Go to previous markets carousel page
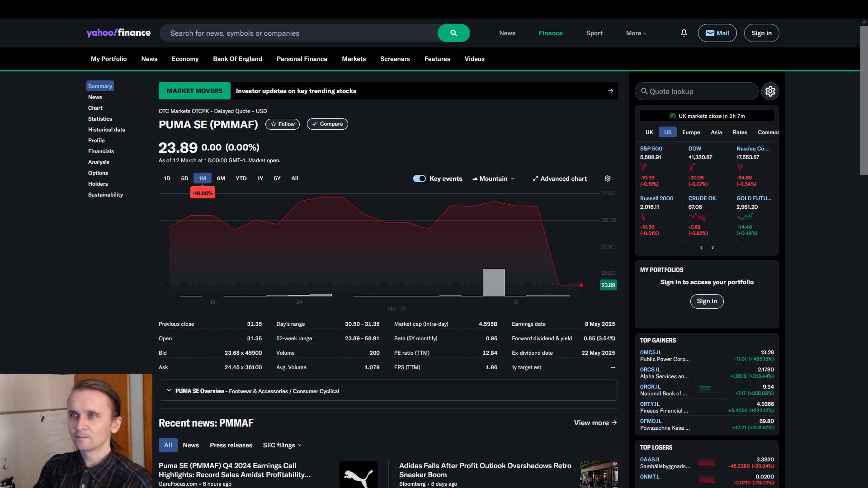The height and width of the screenshot is (488, 868). click(702, 248)
